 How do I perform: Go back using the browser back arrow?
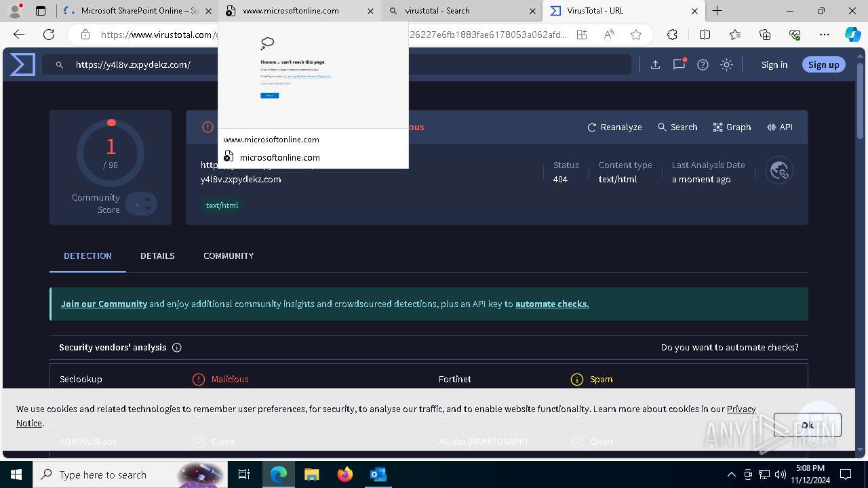[19, 35]
